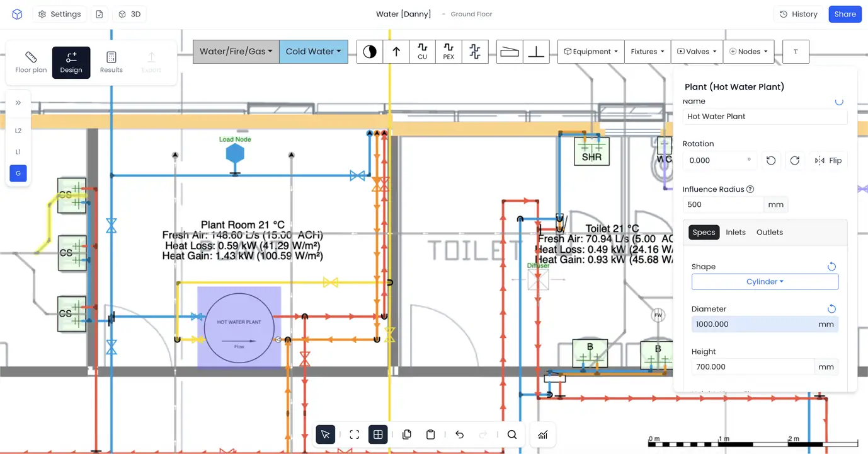
Task: Show Influence Radius help tooltip
Action: [750, 189]
